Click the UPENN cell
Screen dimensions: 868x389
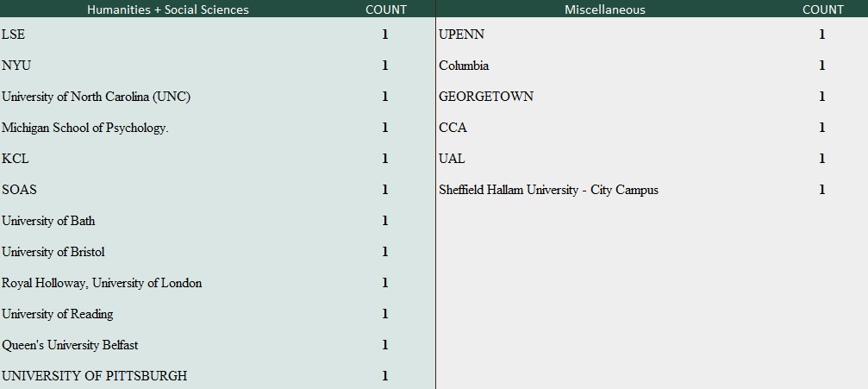point(462,35)
